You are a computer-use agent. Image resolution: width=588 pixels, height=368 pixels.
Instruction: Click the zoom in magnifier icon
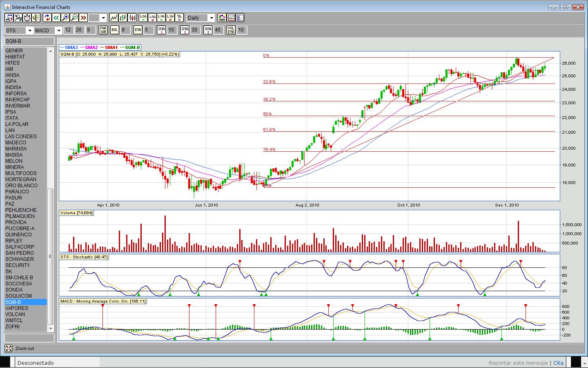tap(65, 18)
